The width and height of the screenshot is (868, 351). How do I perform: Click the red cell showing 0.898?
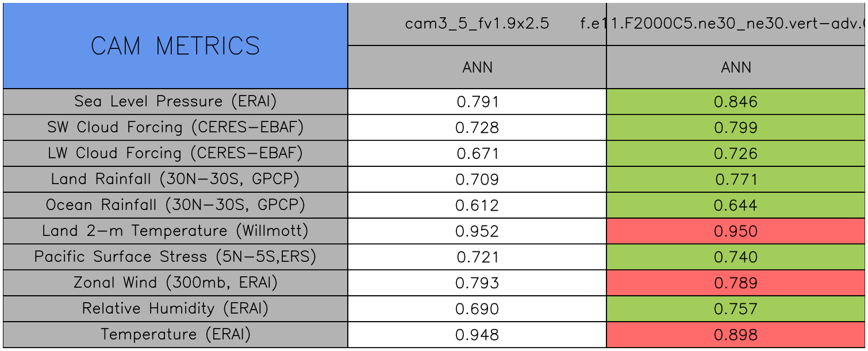coord(736,335)
